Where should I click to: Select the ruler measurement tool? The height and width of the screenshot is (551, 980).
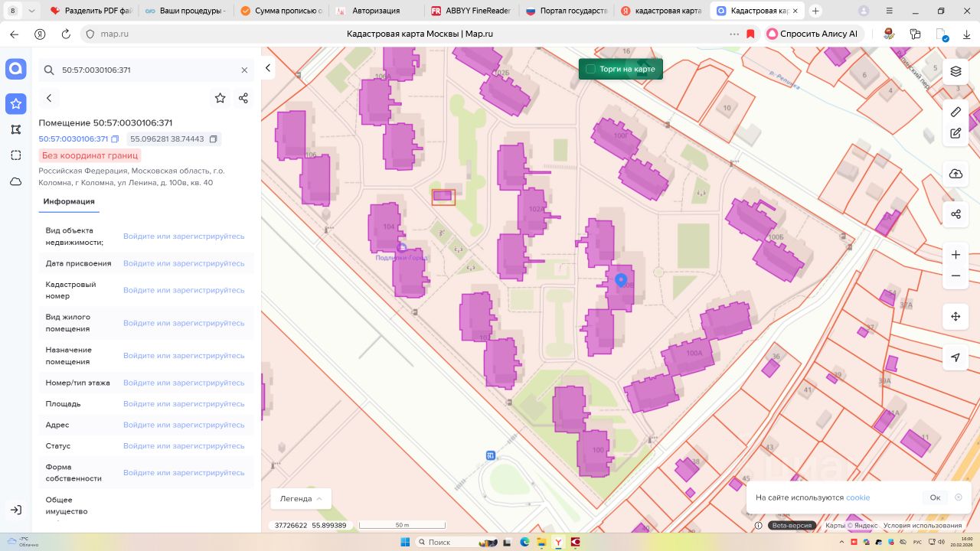pyautogui.click(x=955, y=112)
